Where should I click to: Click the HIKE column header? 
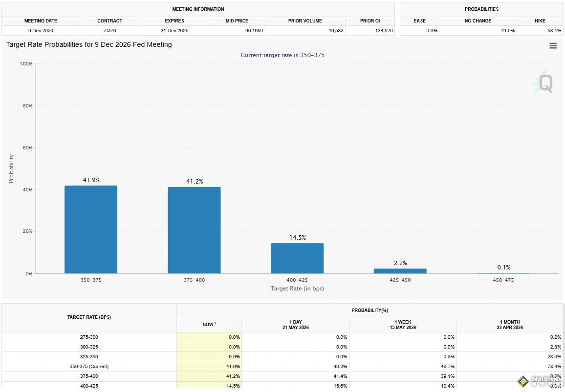coord(540,21)
